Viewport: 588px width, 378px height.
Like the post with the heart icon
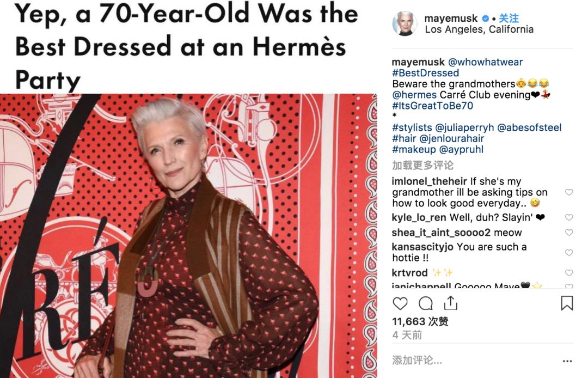[400, 303]
